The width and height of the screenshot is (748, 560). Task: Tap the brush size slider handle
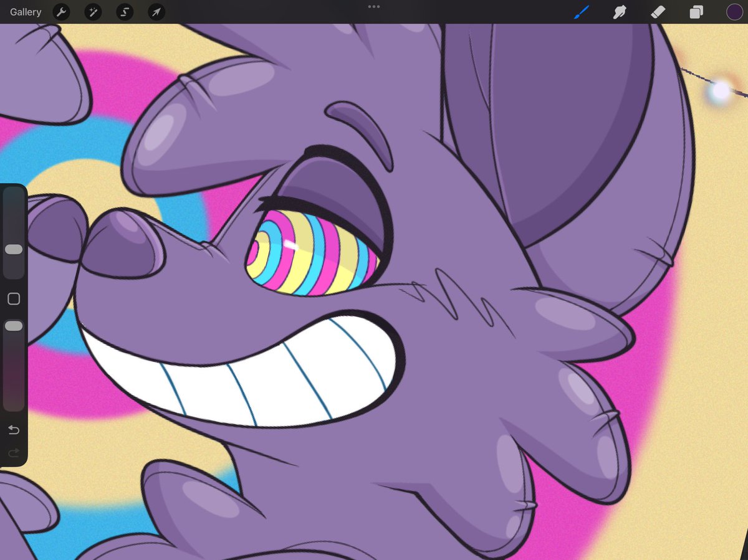click(x=14, y=249)
